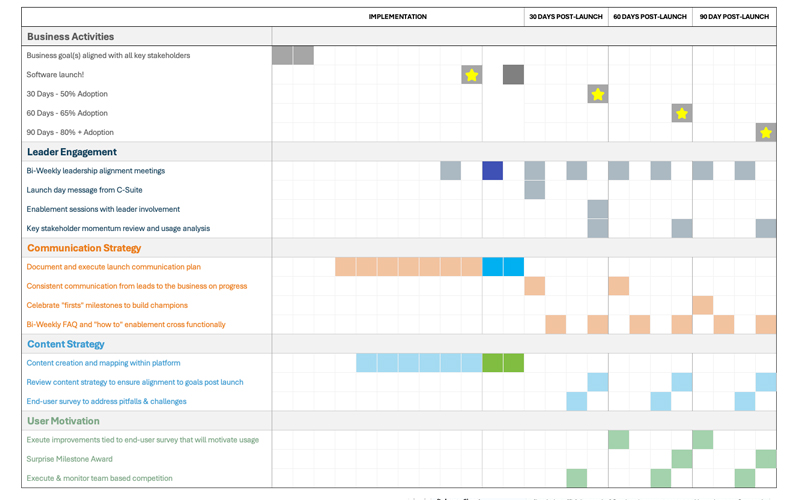800x500 pixels.
Task: Select the block in Enablement sessions with leader involvement row
Action: coord(597,209)
